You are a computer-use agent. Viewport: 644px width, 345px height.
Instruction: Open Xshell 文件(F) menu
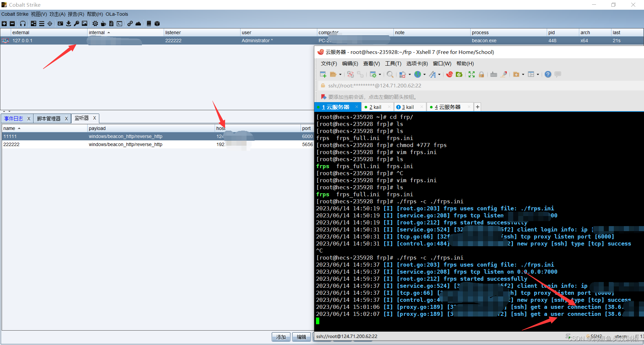point(329,64)
